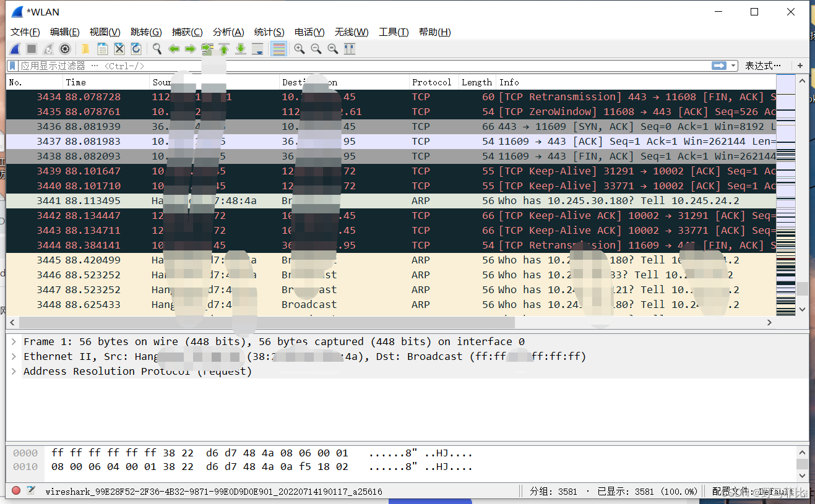Image resolution: width=815 pixels, height=504 pixels.
Task: Select packet 3438 FIN, ACK row
Action: pos(391,156)
